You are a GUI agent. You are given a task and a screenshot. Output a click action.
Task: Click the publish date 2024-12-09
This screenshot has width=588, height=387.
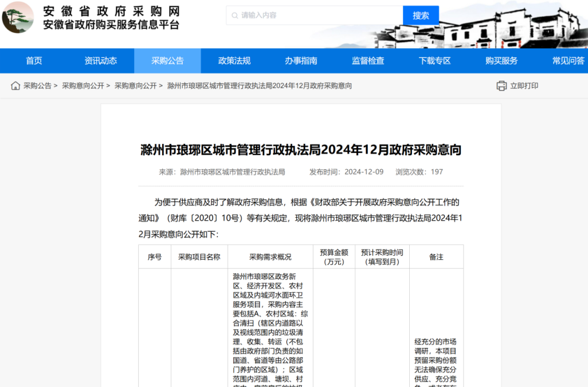coord(364,172)
